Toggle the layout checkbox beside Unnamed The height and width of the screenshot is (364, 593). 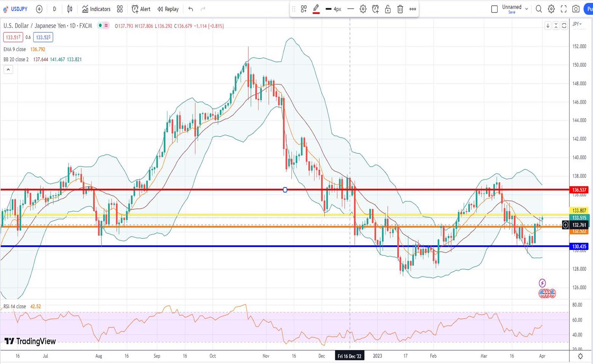[494, 9]
